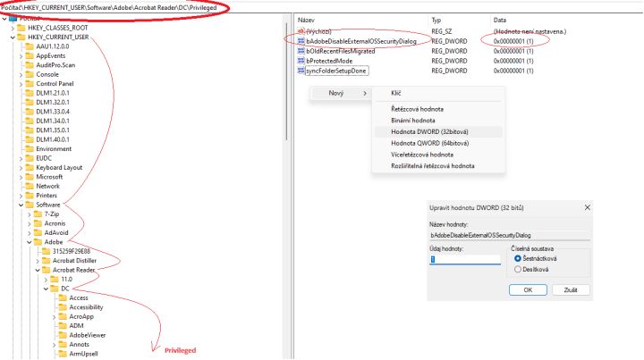
Task: Click the Annots folder icon
Action: pos(63,345)
